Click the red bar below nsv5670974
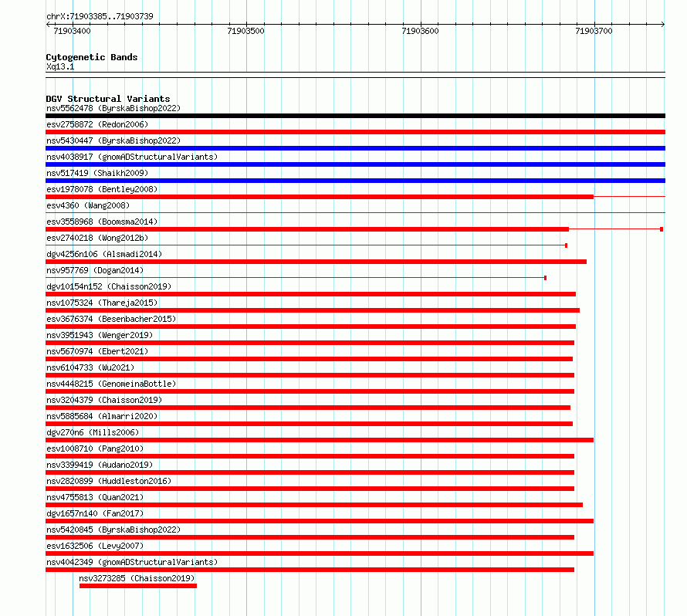 pyautogui.click(x=309, y=359)
